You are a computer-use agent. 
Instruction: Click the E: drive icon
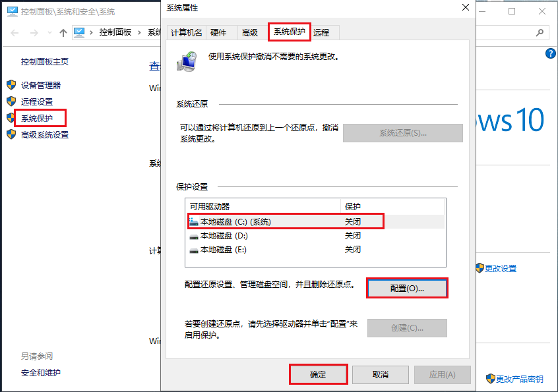[x=194, y=250]
